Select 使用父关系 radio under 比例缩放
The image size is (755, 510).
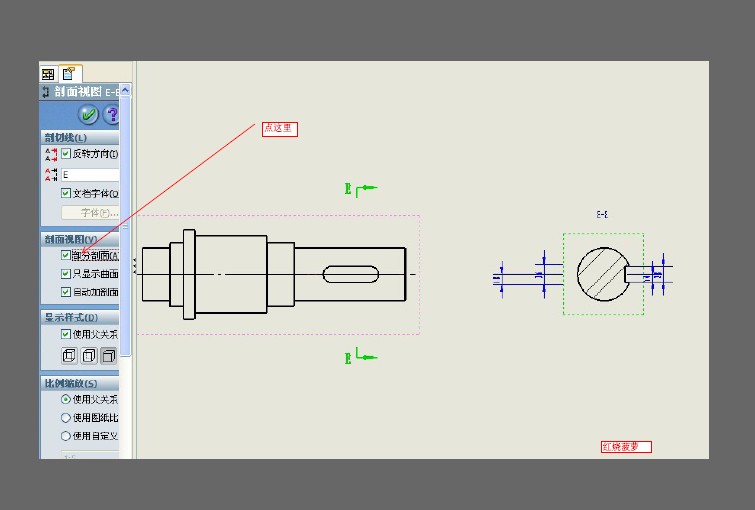click(x=66, y=399)
